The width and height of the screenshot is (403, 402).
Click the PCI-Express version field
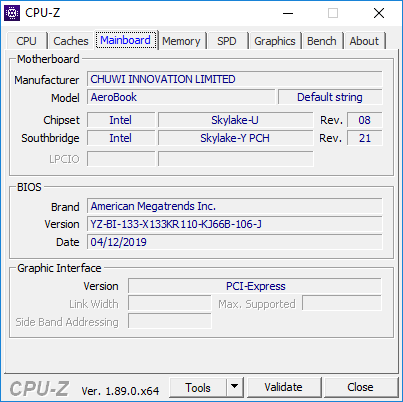click(255, 286)
